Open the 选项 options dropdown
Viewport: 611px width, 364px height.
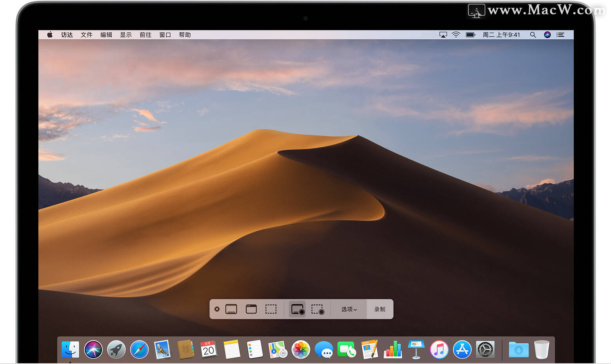pyautogui.click(x=349, y=309)
